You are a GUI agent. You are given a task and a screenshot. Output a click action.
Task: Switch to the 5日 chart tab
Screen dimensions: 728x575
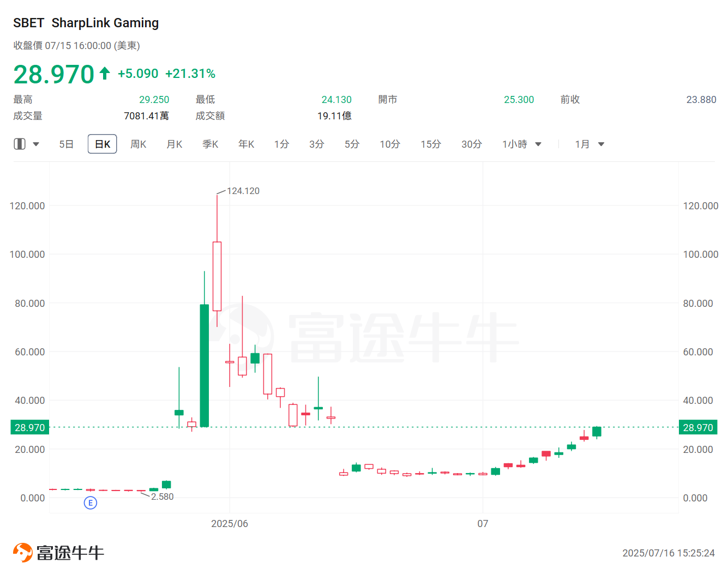pyautogui.click(x=66, y=144)
